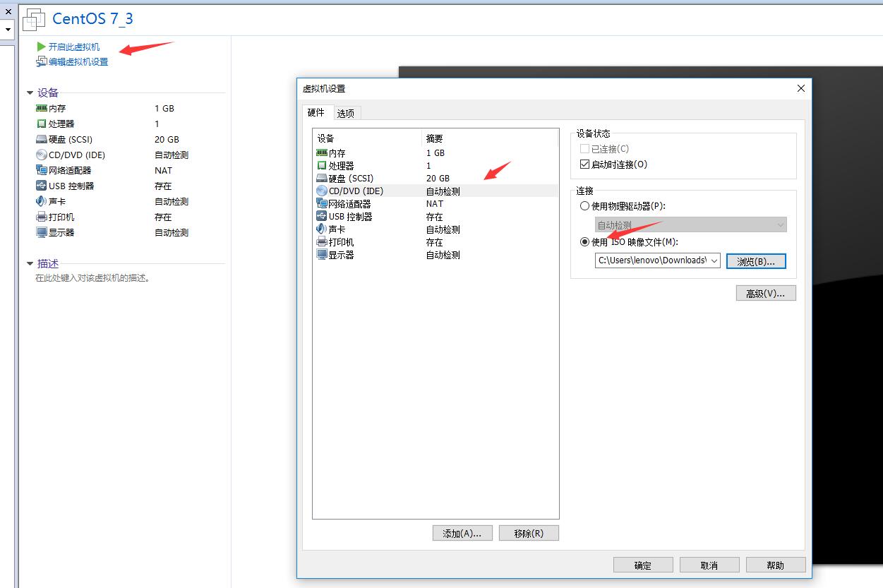Open the ISO image path dropdown arrow
This screenshot has width=883, height=588.
[714, 260]
